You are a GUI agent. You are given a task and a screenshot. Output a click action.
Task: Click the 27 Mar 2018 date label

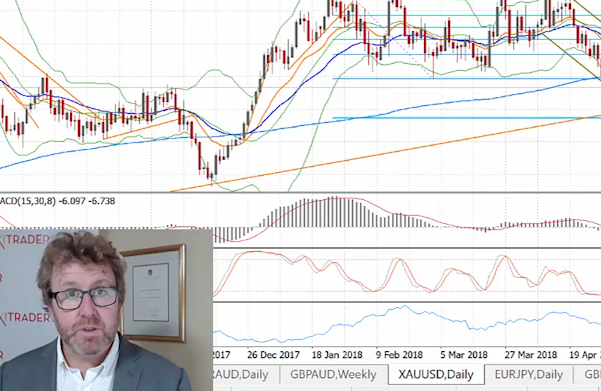(530, 355)
